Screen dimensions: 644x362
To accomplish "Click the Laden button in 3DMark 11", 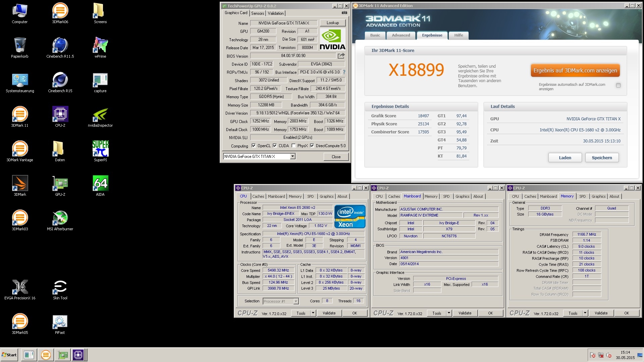I will pyautogui.click(x=565, y=158).
